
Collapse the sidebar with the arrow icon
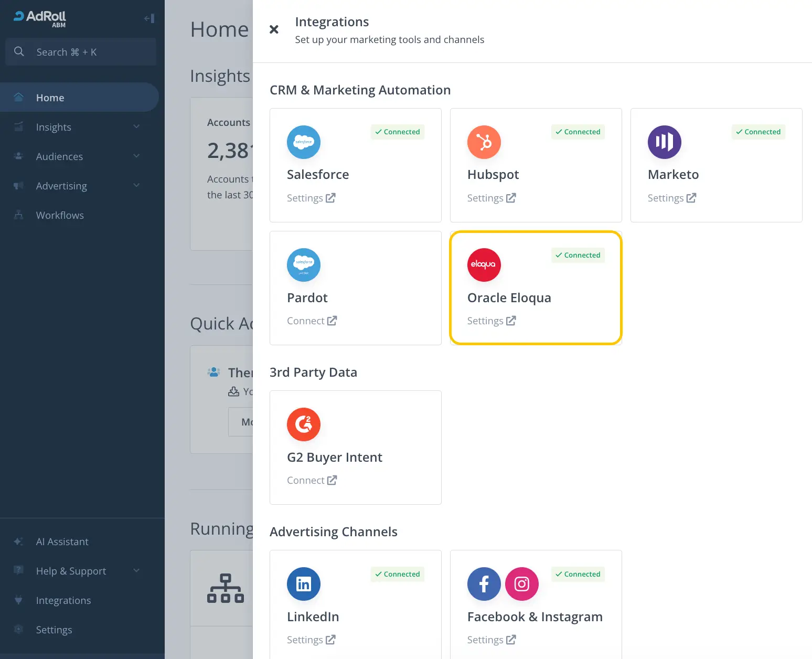148,17
